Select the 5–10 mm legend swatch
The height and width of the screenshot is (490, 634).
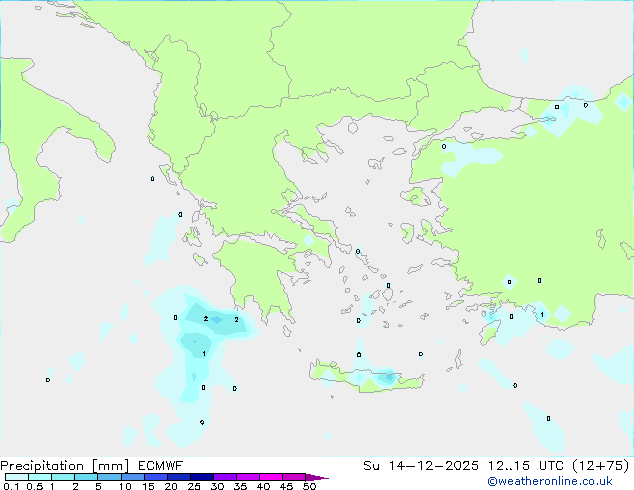[x=109, y=477]
